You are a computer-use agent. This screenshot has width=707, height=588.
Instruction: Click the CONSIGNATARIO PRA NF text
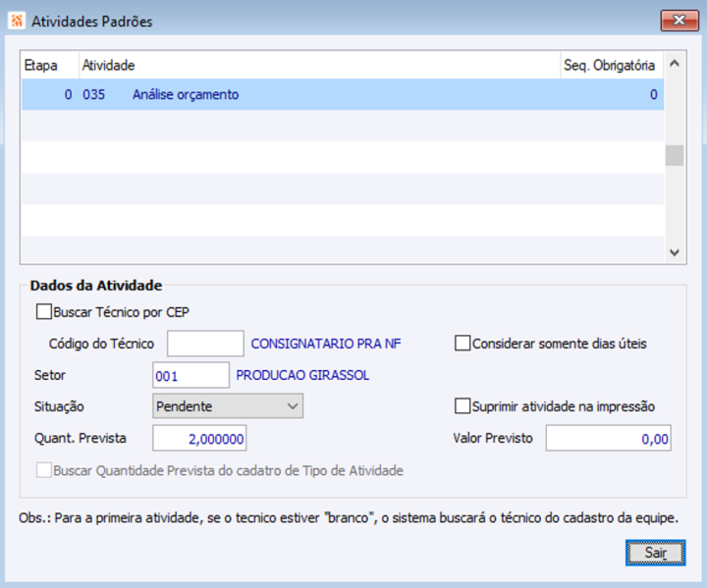click(326, 344)
